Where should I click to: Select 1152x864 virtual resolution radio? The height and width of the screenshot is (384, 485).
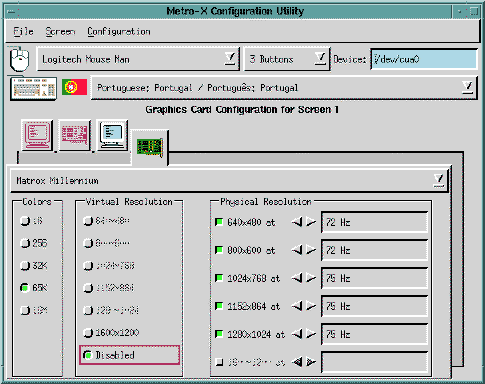click(x=88, y=288)
